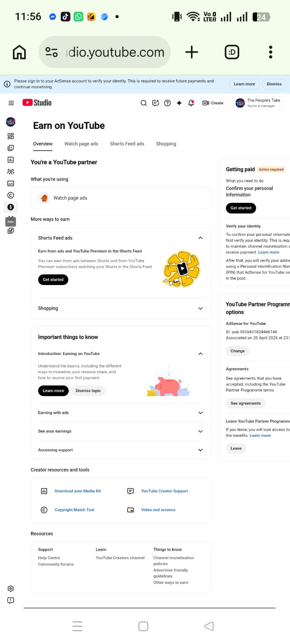Viewport: 290px width, 644px height.
Task: Click the search magnifier icon in Studio header
Action: [x=143, y=103]
